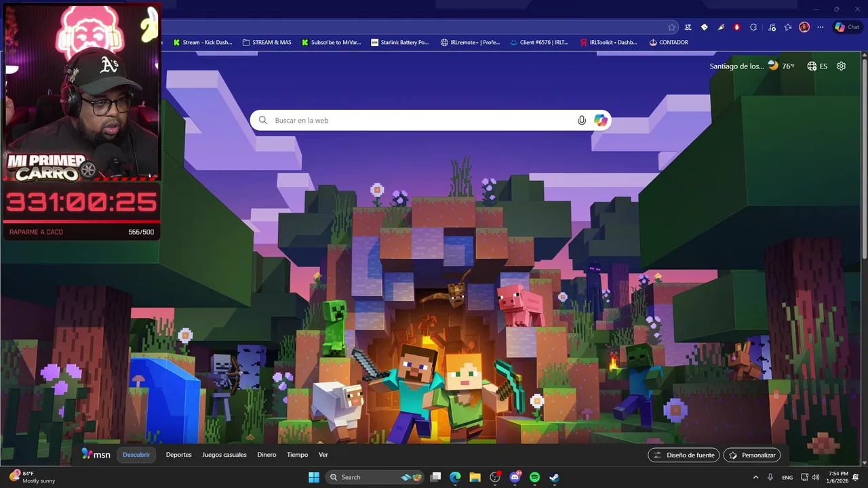Open Discord from the taskbar
Viewport: 868px width, 488px height.
click(515, 477)
